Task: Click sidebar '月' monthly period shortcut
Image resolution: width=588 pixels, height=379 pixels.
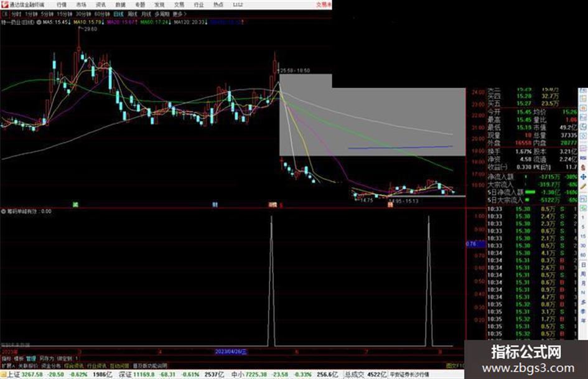Action: click(583, 283)
